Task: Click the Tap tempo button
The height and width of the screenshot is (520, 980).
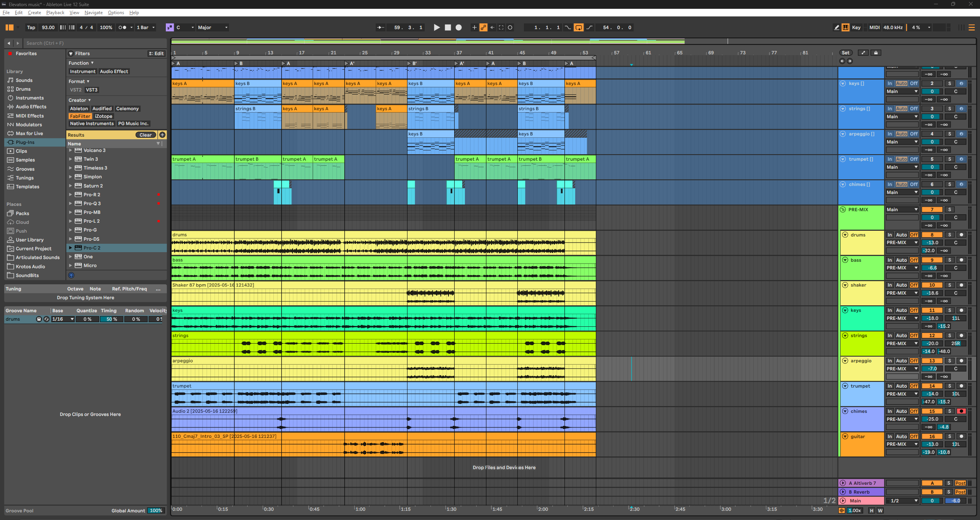Action: pos(31,28)
